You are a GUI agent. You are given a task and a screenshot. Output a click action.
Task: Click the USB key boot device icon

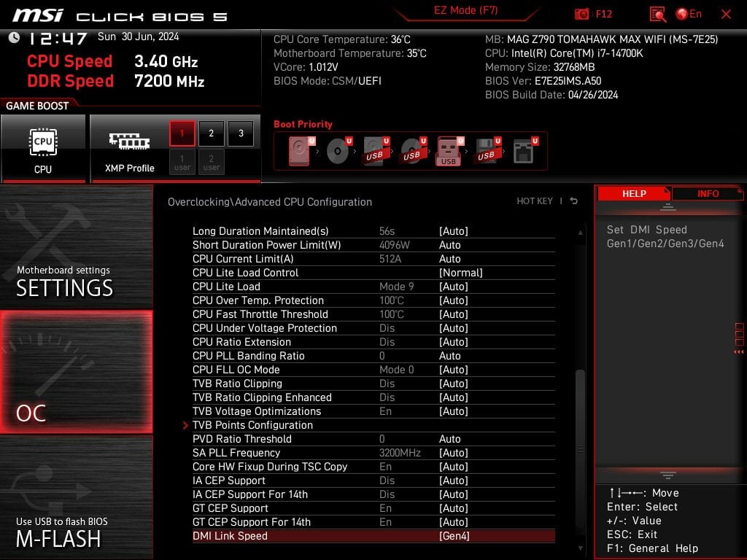(449, 152)
